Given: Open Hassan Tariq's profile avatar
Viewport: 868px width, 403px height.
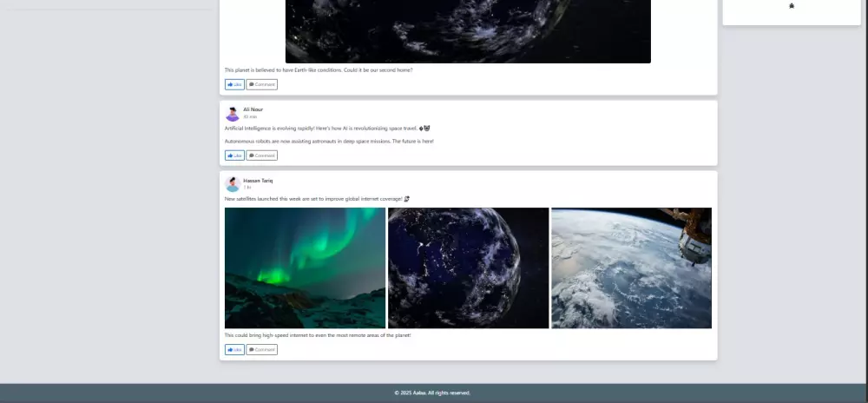Looking at the screenshot, I should click(233, 184).
